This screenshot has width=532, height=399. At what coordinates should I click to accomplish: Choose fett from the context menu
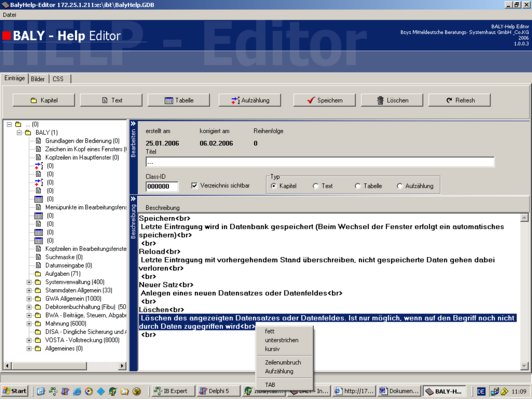coord(284,331)
